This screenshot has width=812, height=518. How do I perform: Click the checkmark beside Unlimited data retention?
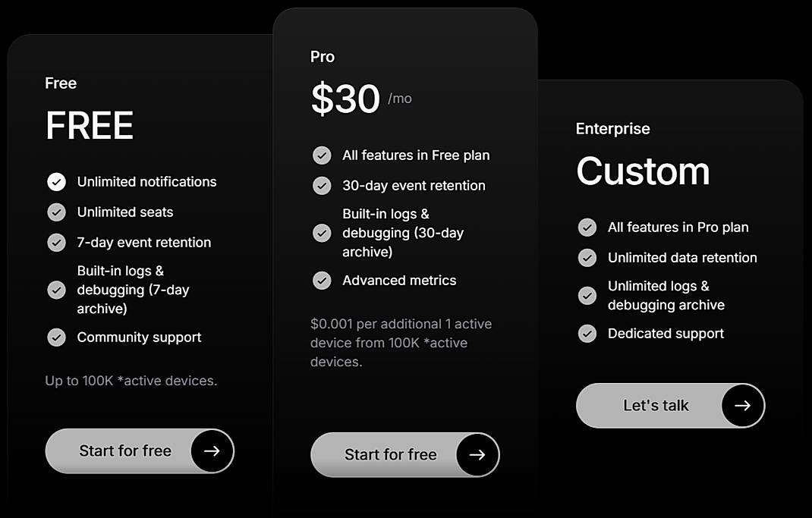pos(587,258)
